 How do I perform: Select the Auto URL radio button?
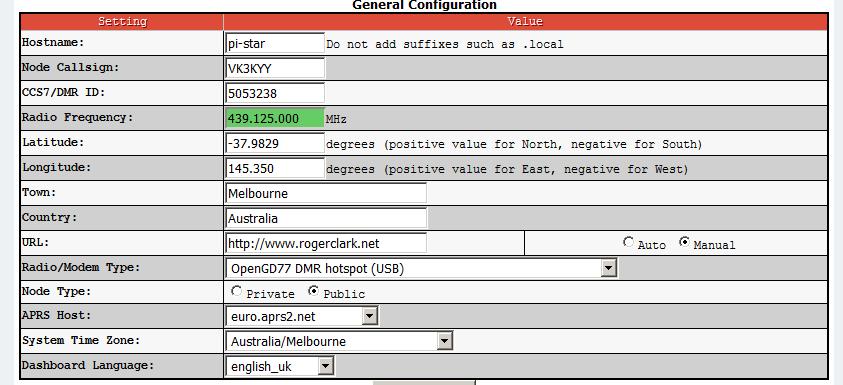coord(628,242)
